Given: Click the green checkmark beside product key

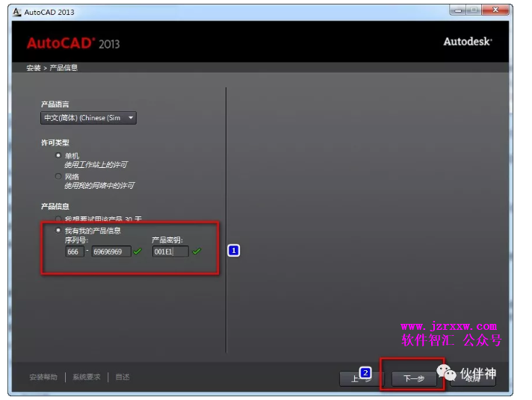Looking at the screenshot, I should click(197, 251).
